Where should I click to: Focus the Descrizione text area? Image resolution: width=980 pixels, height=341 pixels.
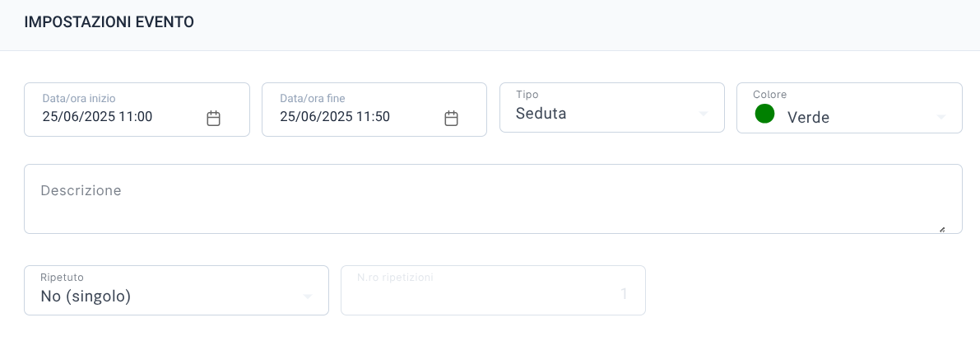point(493,199)
